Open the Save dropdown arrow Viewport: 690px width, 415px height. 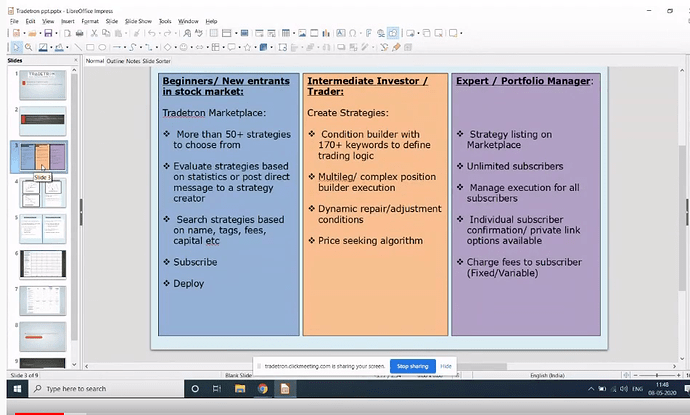click(56, 33)
